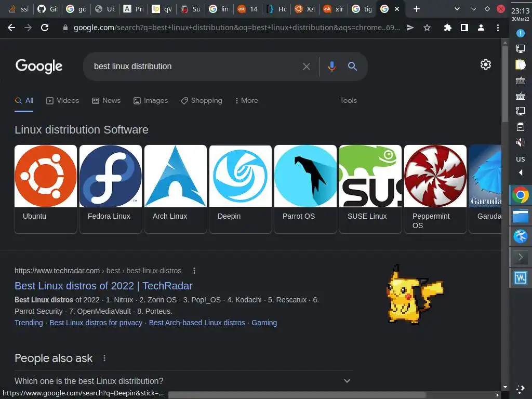Screen dimensions: 532x399
Task: Open People also ask options menu
Action: [104, 358]
